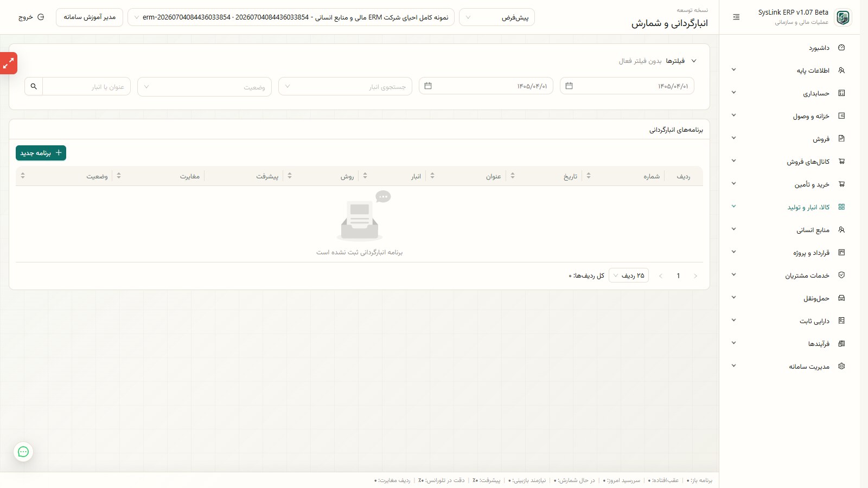Click the برنامه باز status bar entry
Image resolution: width=868 pixels, height=488 pixels.
tap(699, 480)
